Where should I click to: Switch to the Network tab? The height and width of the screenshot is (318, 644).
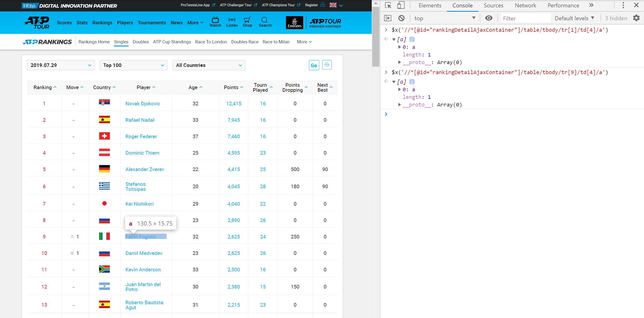(x=525, y=5)
